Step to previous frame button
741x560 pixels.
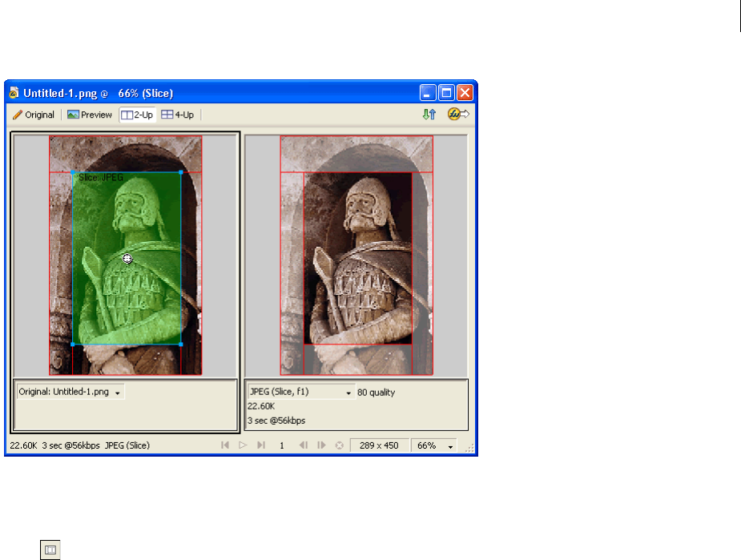tap(304, 445)
